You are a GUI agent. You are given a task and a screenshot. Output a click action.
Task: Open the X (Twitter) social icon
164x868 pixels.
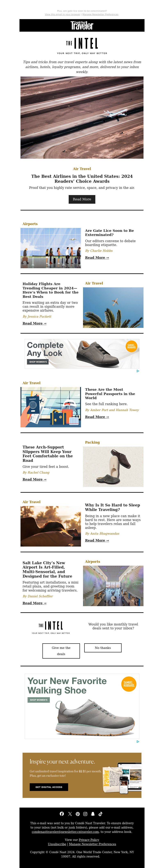pos(70,814)
